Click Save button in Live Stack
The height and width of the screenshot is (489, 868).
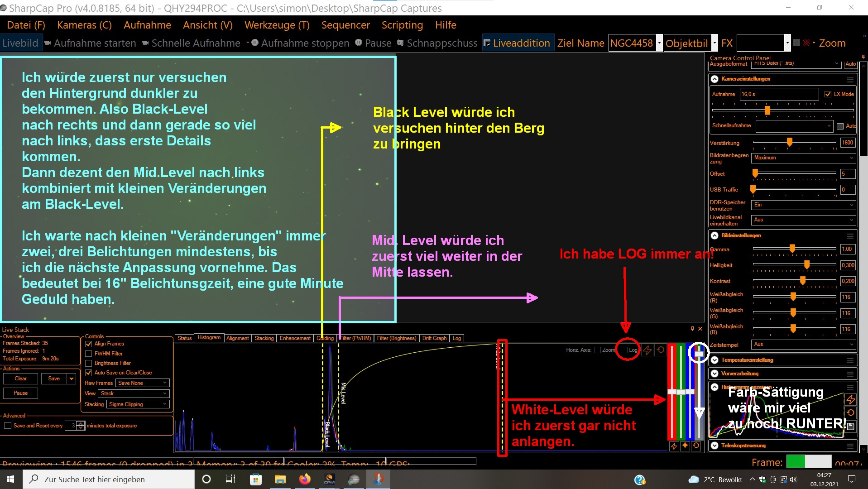point(54,379)
